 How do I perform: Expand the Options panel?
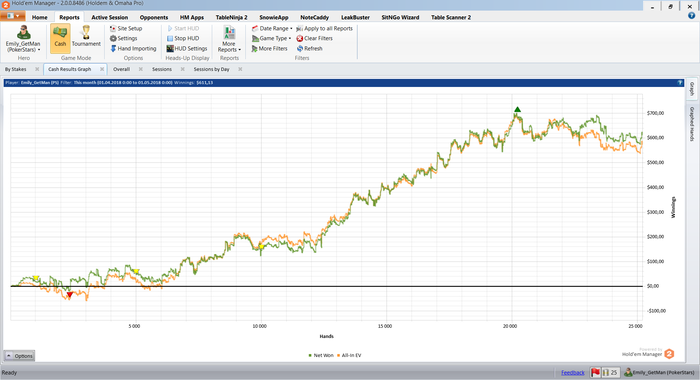(20, 356)
